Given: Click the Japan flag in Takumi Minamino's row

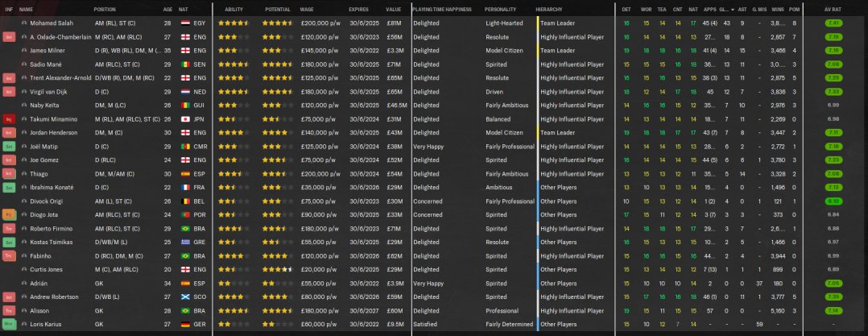Looking at the screenshot, I should pos(185,119).
